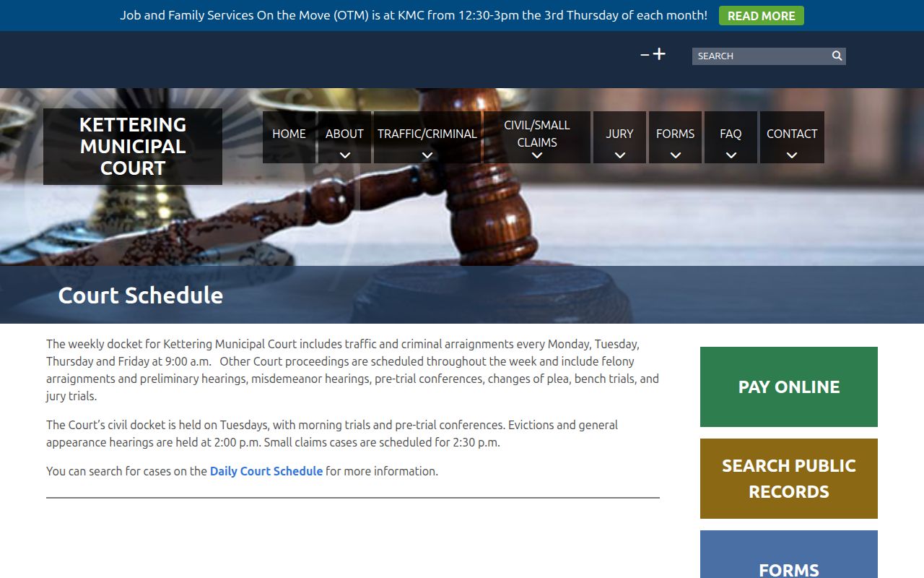924x578 pixels.
Task: Open Search Public Records button
Action: (789, 478)
